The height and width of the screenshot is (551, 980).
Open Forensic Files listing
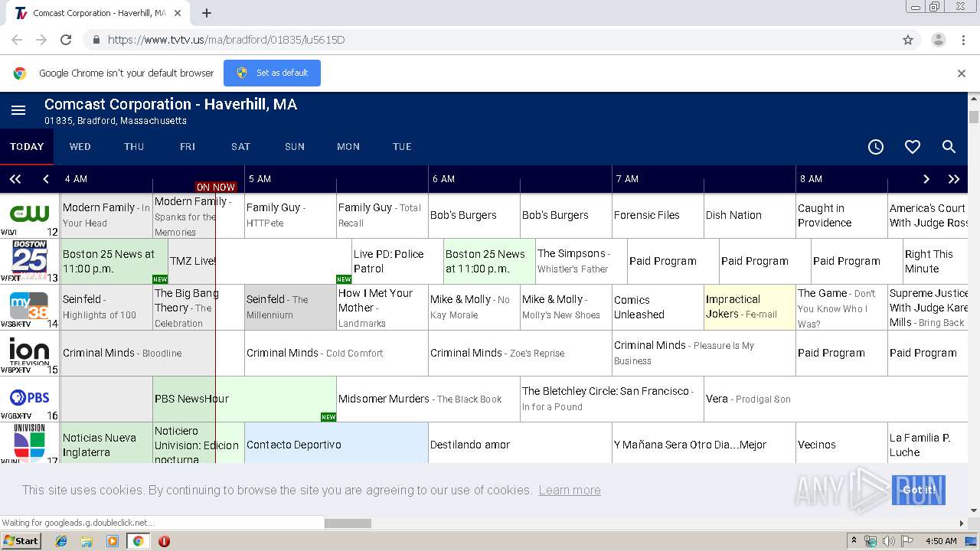[658, 216]
